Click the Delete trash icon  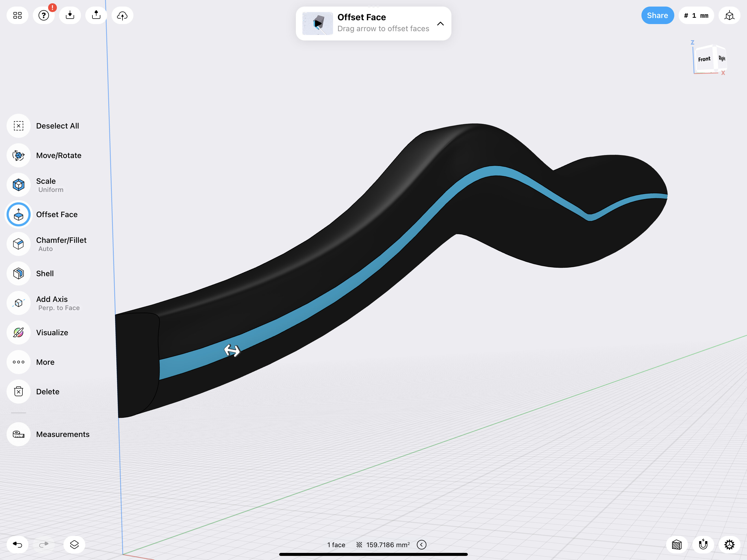coord(19,392)
